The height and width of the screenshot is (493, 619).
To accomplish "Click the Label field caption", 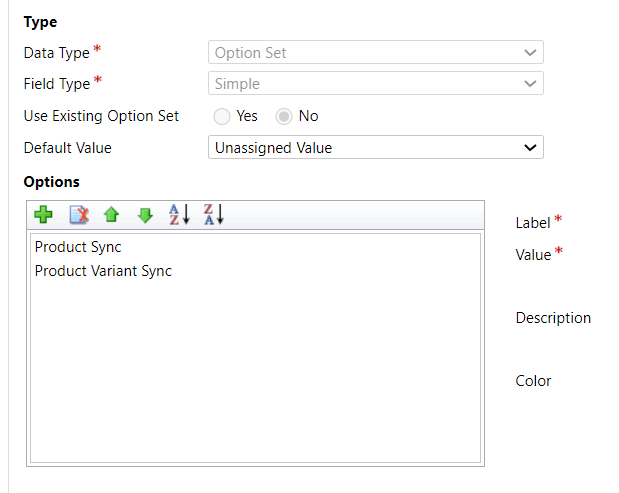I will pos(533,222).
